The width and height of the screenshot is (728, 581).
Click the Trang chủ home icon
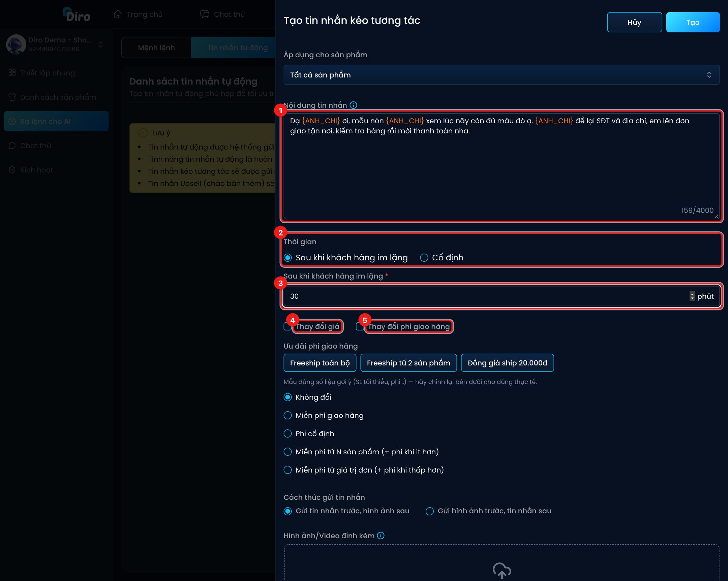pyautogui.click(x=118, y=14)
